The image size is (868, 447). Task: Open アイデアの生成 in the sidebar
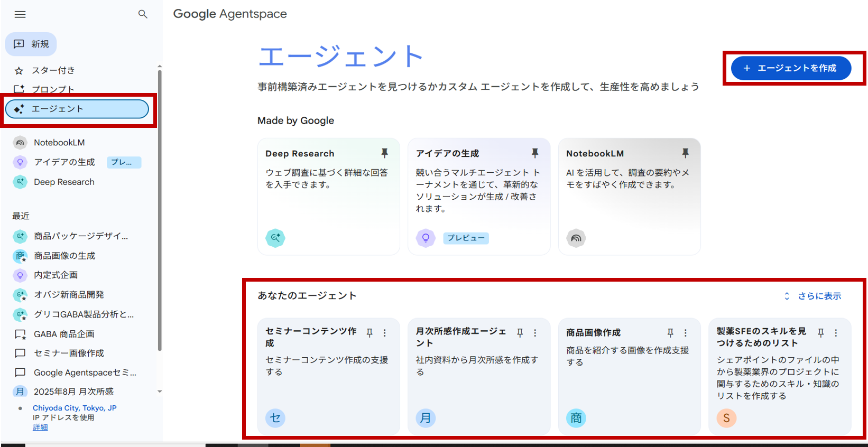(64, 162)
